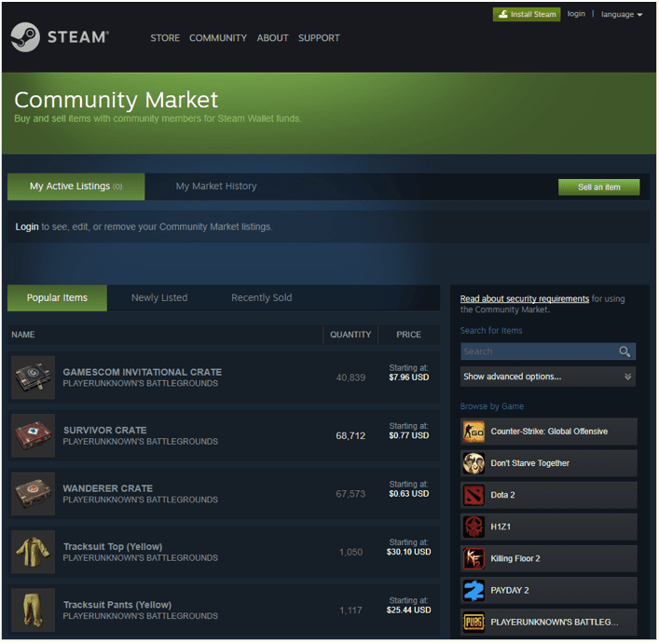Viewport: 659px width, 644px height.
Task: Switch to My Market History tab
Action: coord(216,186)
